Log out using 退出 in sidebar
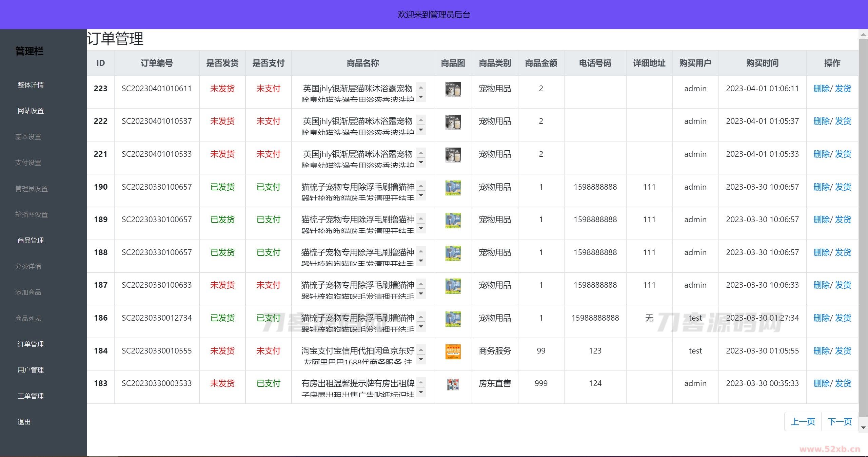 coord(24,422)
